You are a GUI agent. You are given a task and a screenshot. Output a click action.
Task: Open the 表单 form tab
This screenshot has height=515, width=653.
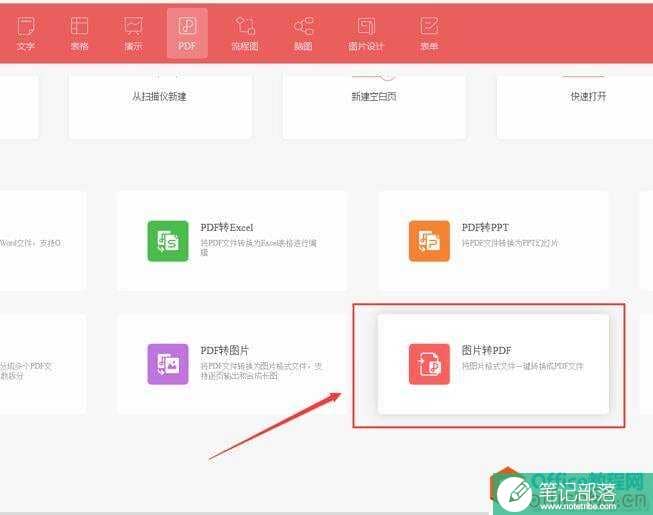429,34
